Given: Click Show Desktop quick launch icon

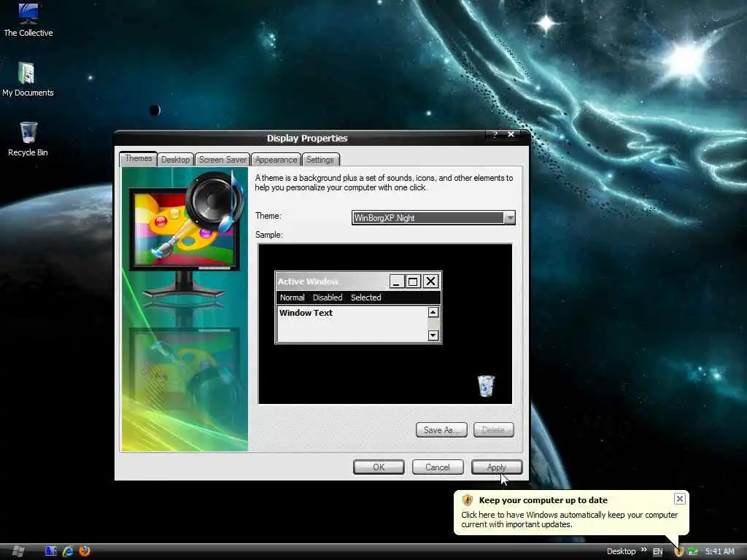Looking at the screenshot, I should click(50, 551).
